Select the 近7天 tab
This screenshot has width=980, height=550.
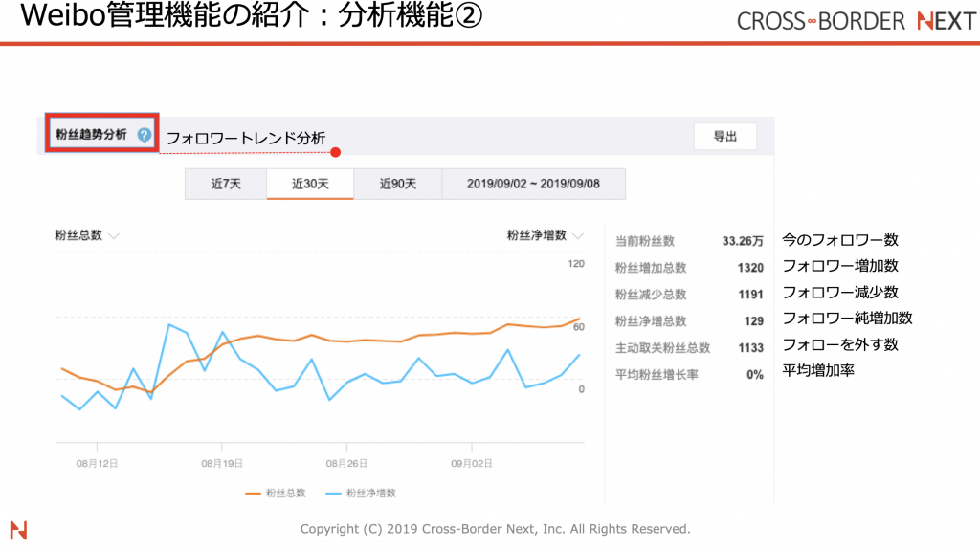click(x=226, y=184)
